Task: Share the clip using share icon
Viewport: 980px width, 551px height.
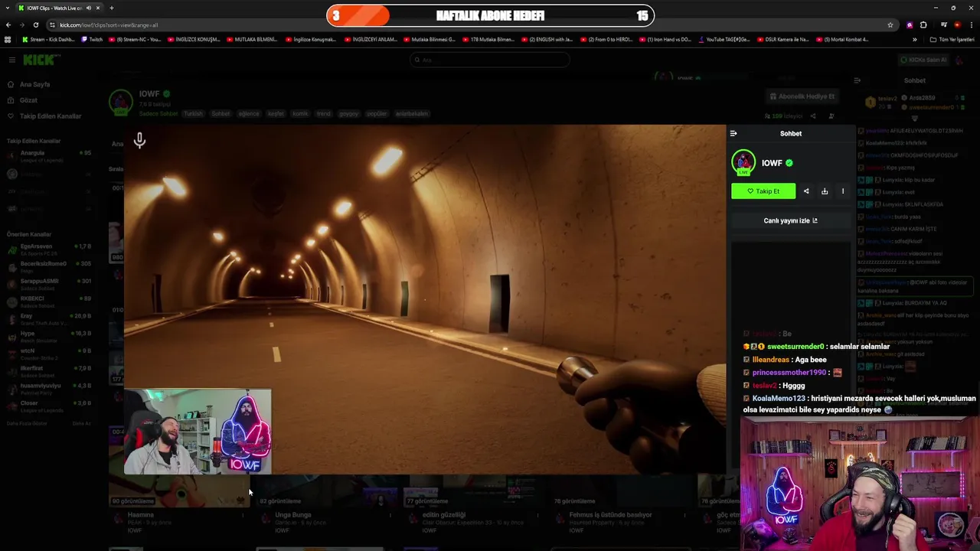Action: click(x=806, y=191)
